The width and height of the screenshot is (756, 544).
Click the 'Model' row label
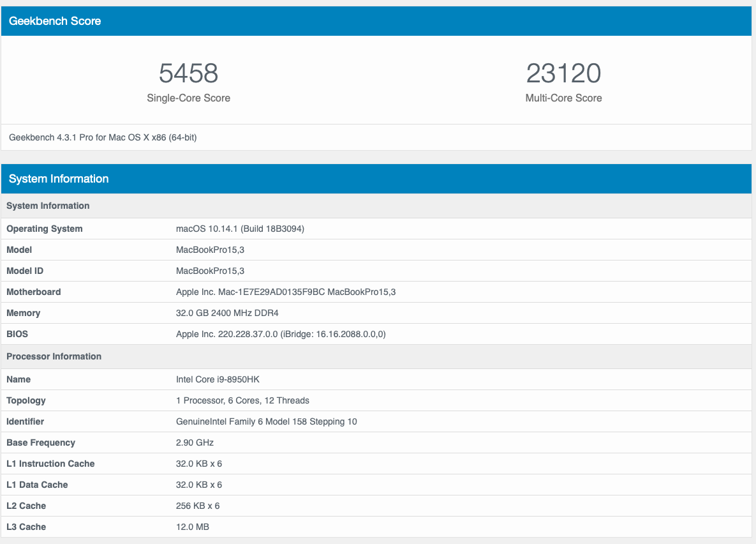[19, 250]
